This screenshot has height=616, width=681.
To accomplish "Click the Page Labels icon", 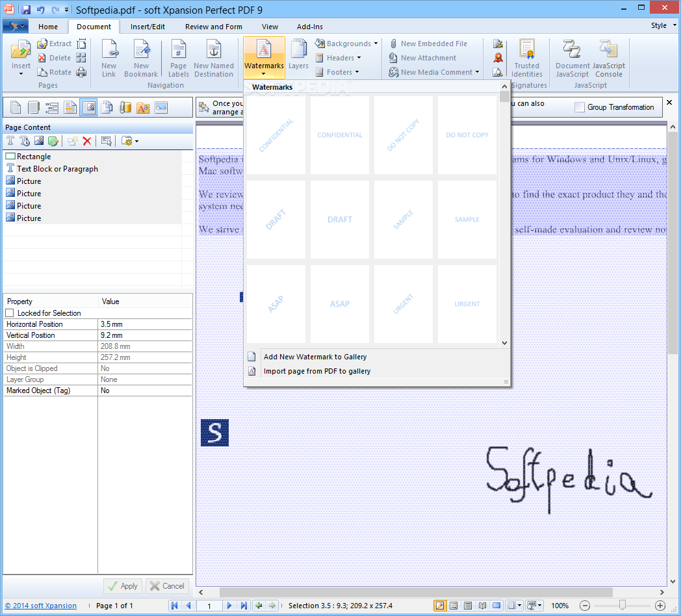I will pyautogui.click(x=179, y=49).
